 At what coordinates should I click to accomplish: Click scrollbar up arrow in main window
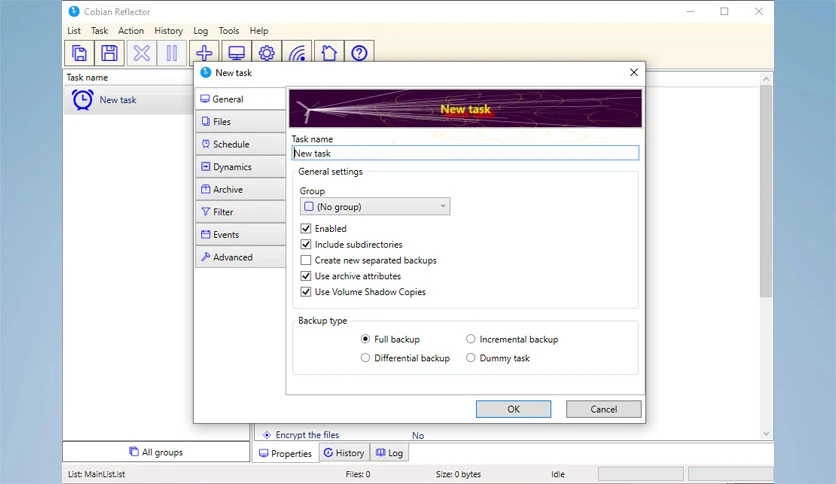[766, 79]
